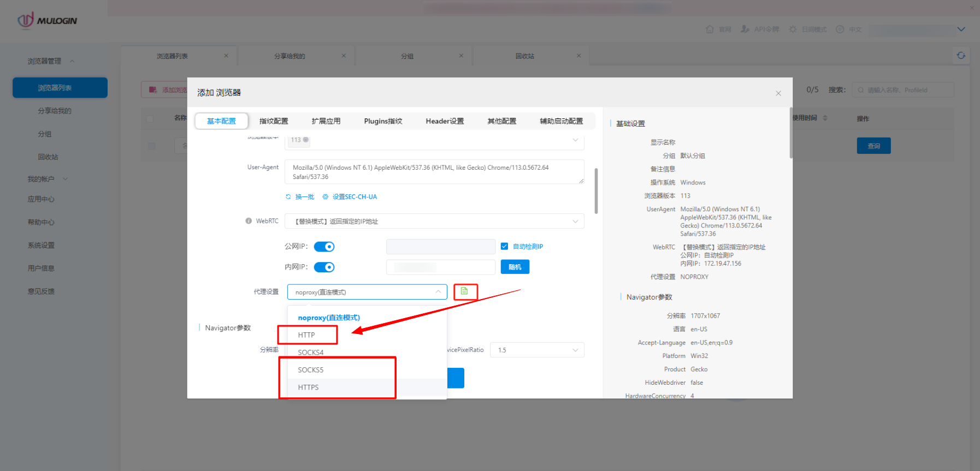The width and height of the screenshot is (980, 471).
Task: Open 浏览器列表 in sidebar
Action: tap(60, 88)
